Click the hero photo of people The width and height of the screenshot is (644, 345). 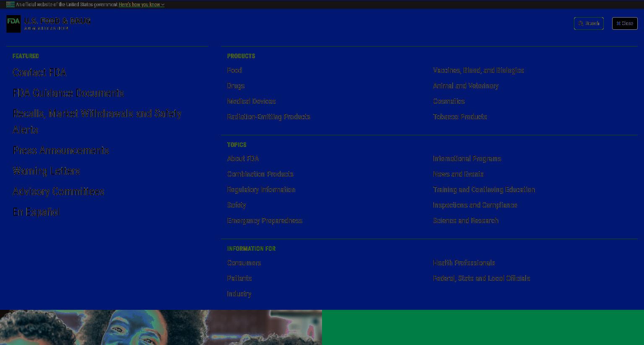(161, 327)
